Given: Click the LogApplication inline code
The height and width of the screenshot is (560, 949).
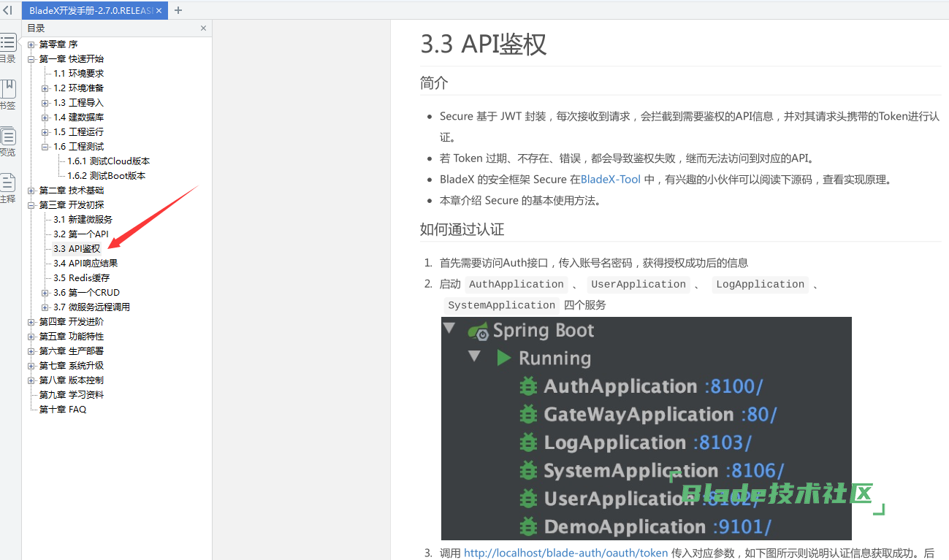Looking at the screenshot, I should click(x=760, y=284).
